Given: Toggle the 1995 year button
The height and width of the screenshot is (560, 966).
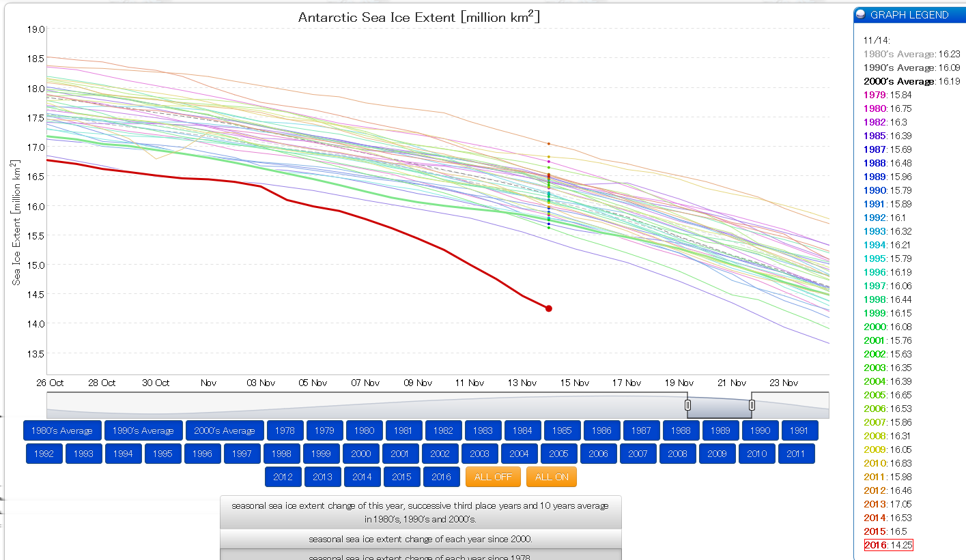Looking at the screenshot, I should pyautogui.click(x=162, y=454).
